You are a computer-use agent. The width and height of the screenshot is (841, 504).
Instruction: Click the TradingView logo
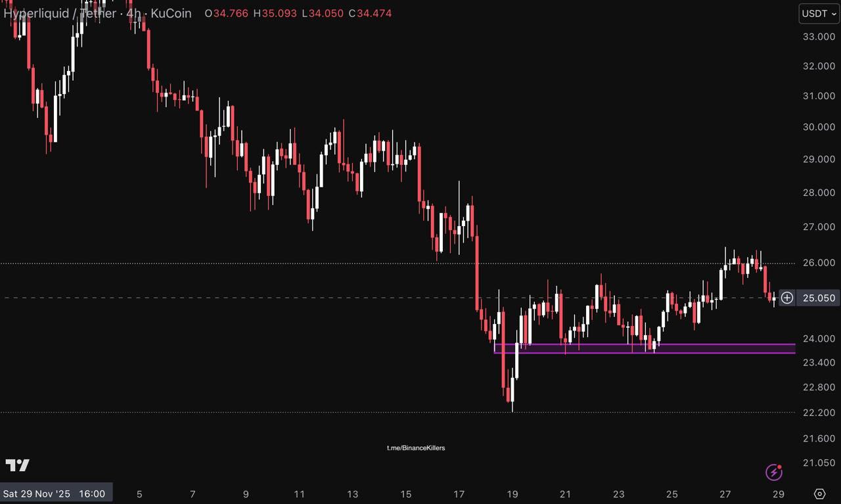[x=18, y=466]
